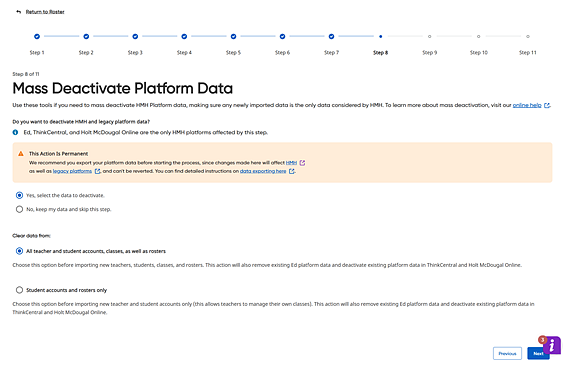Go to completed Step 1 marker
The width and height of the screenshot is (563, 376).
(x=37, y=36)
